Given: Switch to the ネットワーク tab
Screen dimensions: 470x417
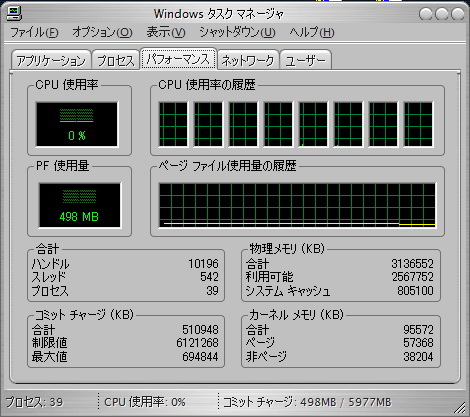Looking at the screenshot, I should [248, 60].
